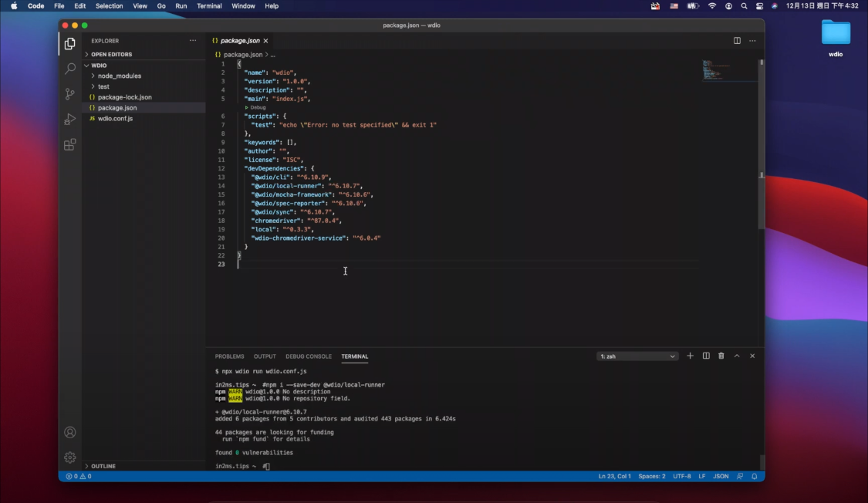Viewport: 868px width, 503px height.
Task: Open the Window menu
Action: (x=243, y=6)
